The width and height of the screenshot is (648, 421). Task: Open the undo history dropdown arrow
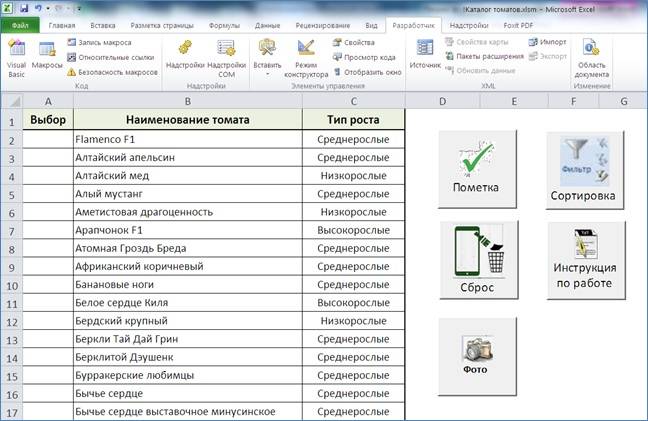tap(48, 8)
